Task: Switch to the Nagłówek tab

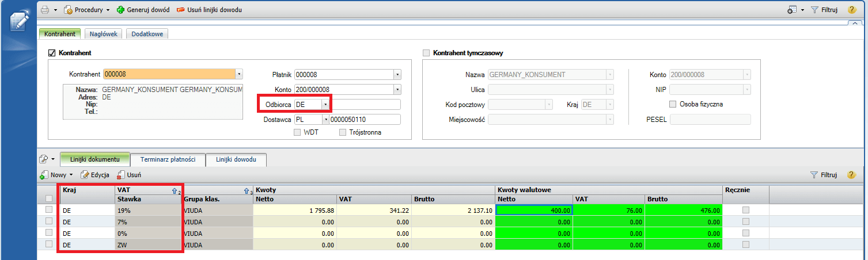Action: click(104, 34)
